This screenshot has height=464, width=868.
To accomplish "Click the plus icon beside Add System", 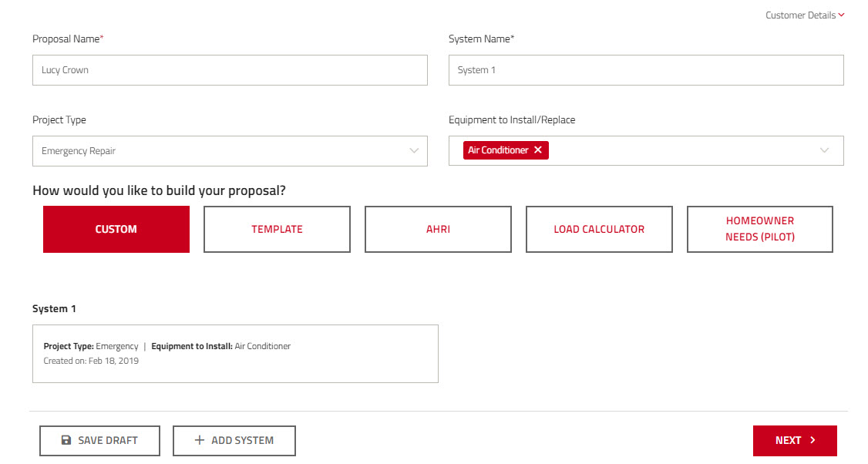I will [200, 440].
